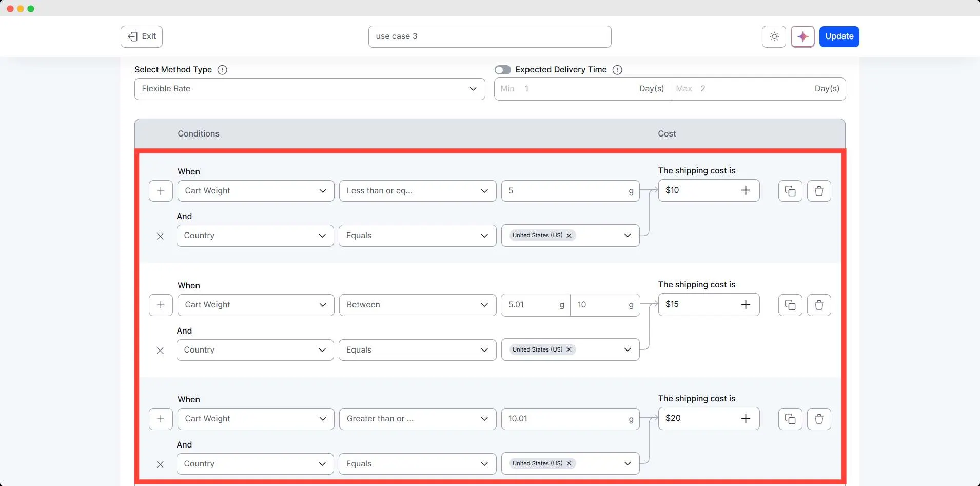Expand the Between operator dropdown
Viewport: 980px width, 486px height.
click(417, 305)
